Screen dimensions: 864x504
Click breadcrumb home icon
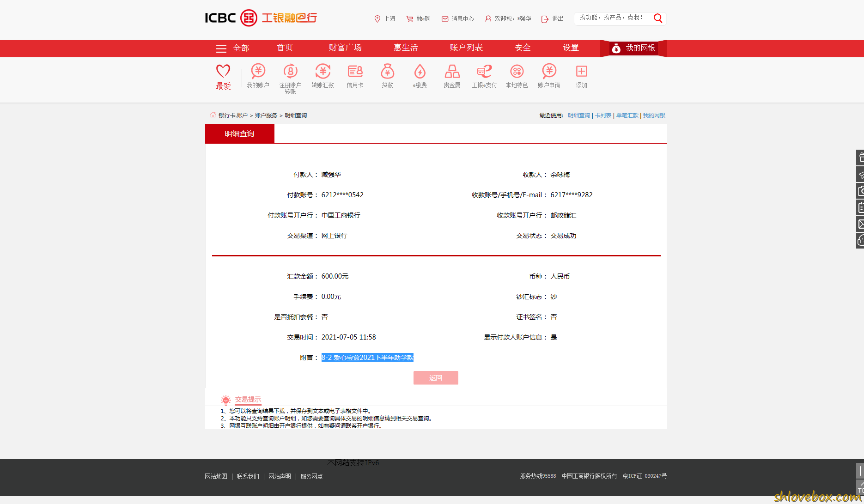point(213,115)
